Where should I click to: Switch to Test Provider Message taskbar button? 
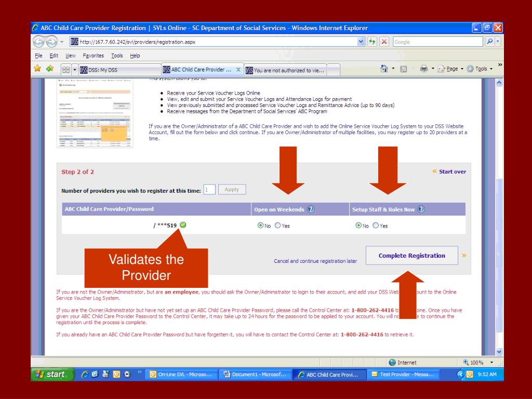coord(403,375)
